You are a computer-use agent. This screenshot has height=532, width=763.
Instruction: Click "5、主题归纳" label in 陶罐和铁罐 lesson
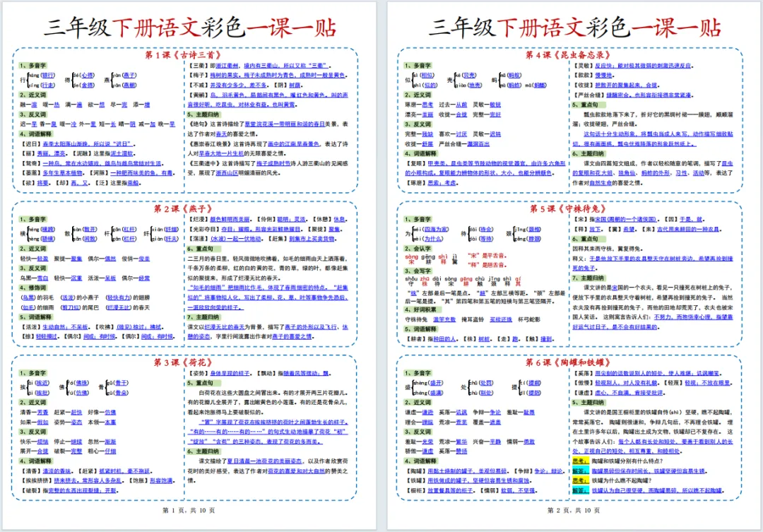coord(588,403)
